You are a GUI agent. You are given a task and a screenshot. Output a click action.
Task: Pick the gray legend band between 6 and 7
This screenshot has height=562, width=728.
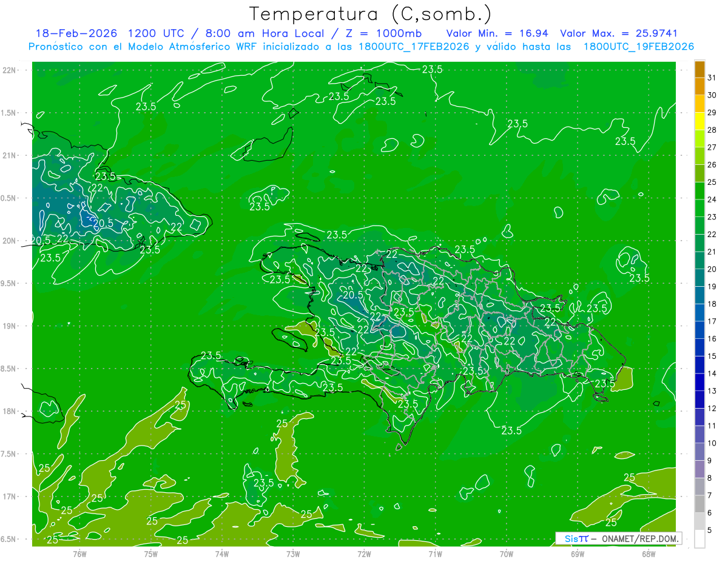pyautogui.click(x=699, y=504)
